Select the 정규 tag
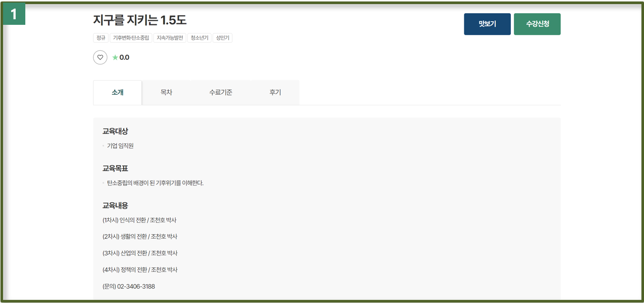Screen dimensions: 644x303 click(x=101, y=38)
